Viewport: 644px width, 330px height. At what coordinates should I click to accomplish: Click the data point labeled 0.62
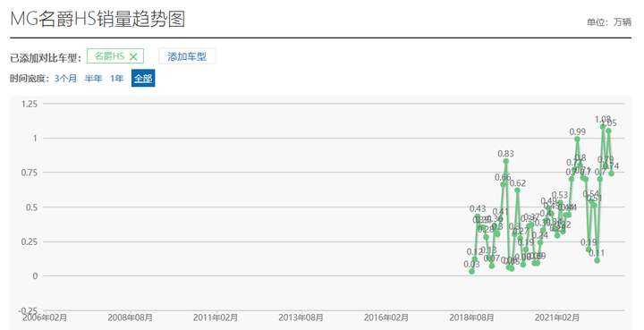point(518,190)
